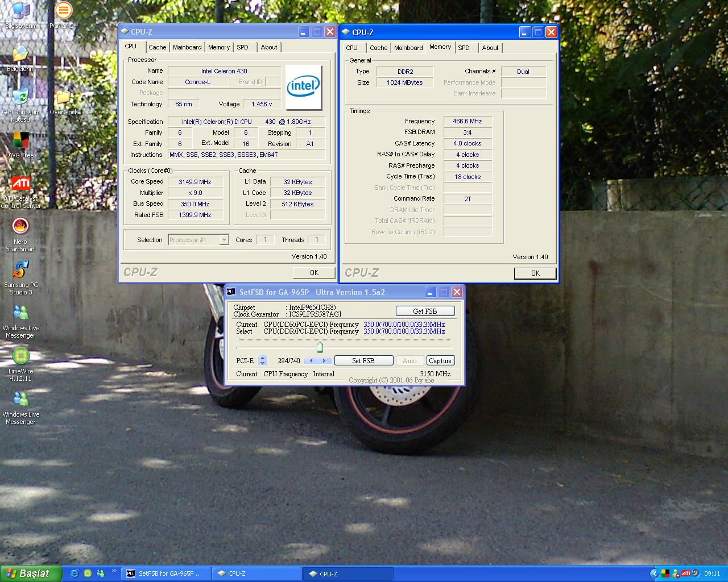This screenshot has width=728, height=582.
Task: Switch to second CPU-Z taskbar button
Action: 348,573
